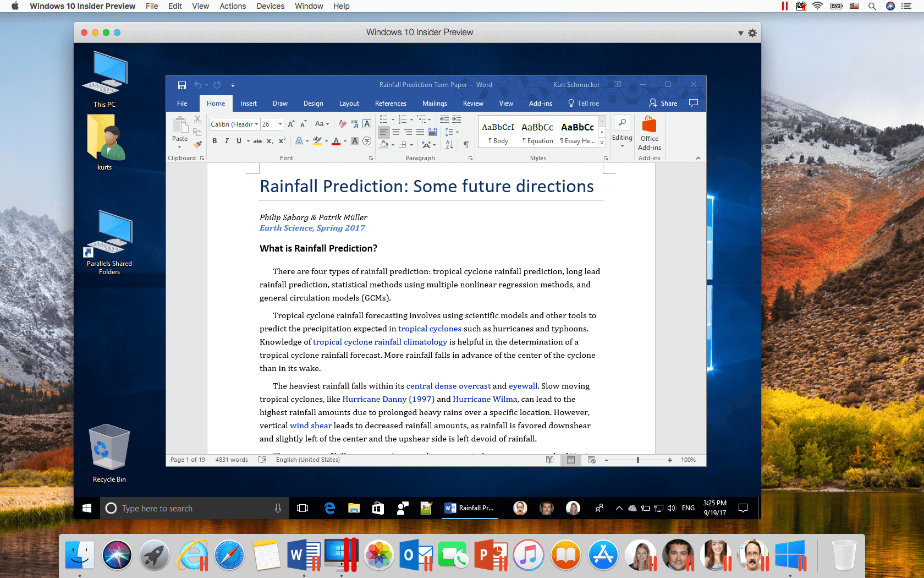Switch to the Design tab
924x578 pixels.
[x=313, y=103]
